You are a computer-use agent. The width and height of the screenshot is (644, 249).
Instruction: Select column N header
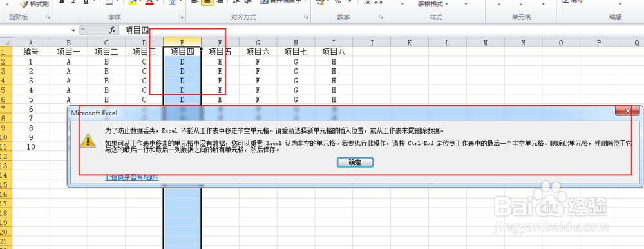click(523, 43)
